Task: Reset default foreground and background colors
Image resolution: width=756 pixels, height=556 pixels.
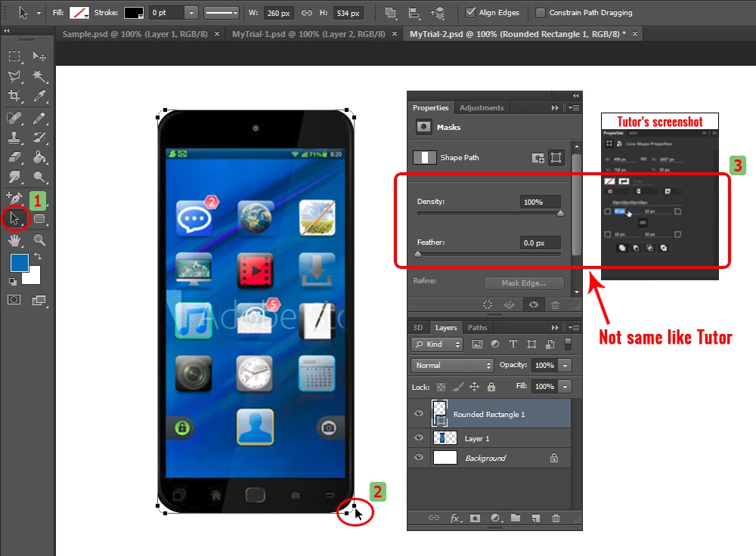Action: pyautogui.click(x=13, y=282)
